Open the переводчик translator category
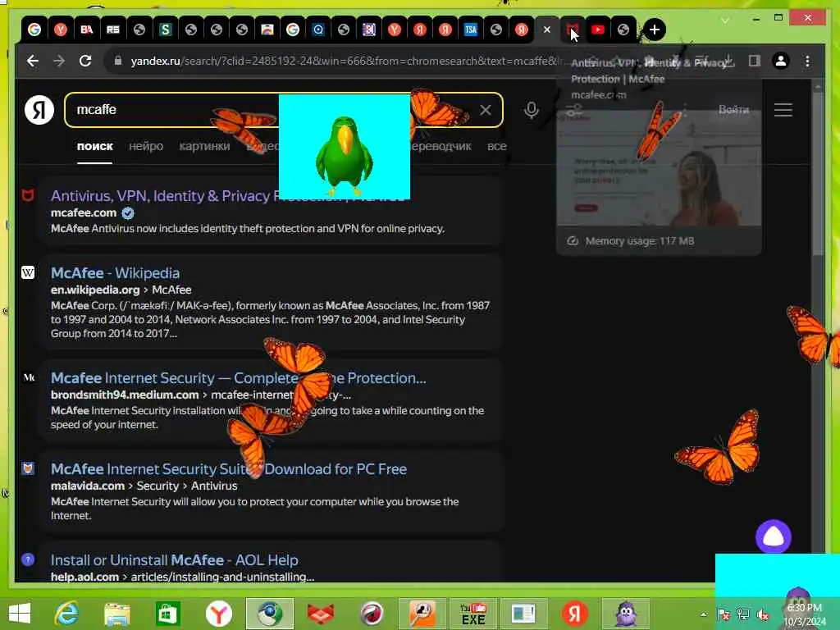The image size is (840, 630). click(441, 146)
